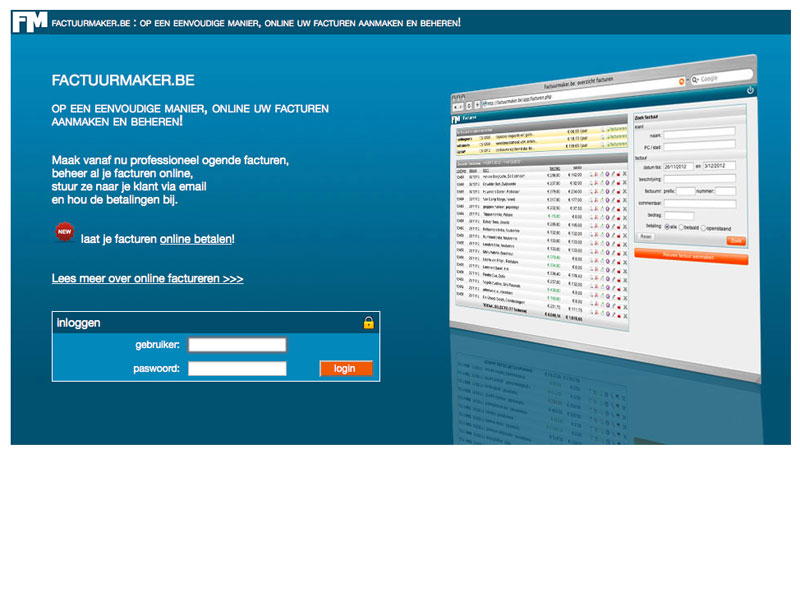Click the FACTUURMAKER.BE heading text

123,80
